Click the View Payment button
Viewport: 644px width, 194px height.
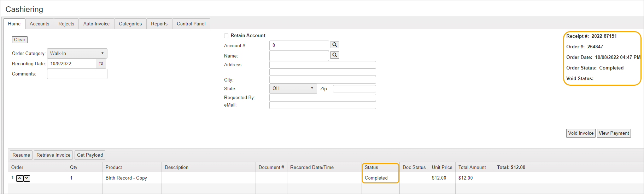coord(614,133)
